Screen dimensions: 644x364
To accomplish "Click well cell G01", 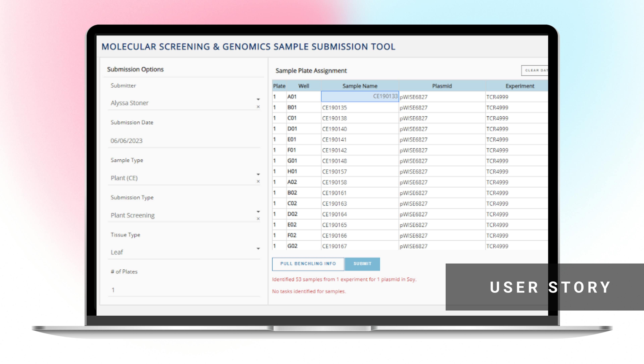I will 304,161.
